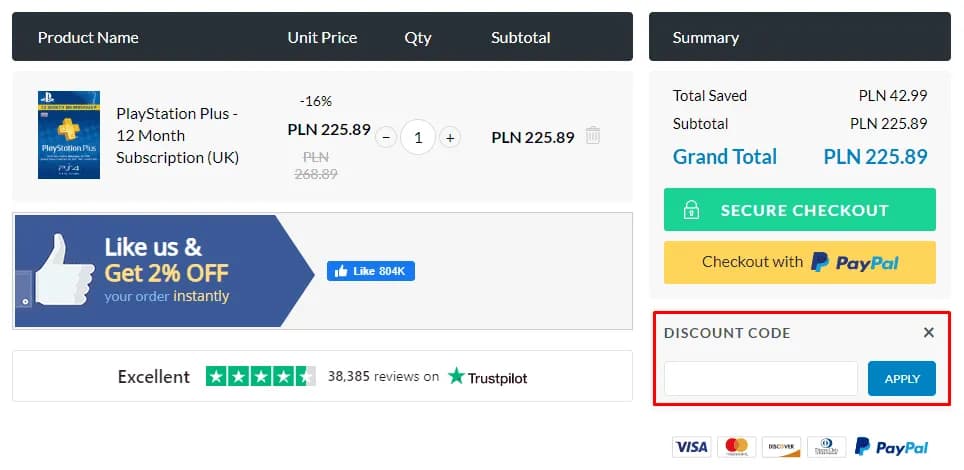Viewport: 964px width, 470px height.
Task: Click the Apply discount button
Action: 902,379
